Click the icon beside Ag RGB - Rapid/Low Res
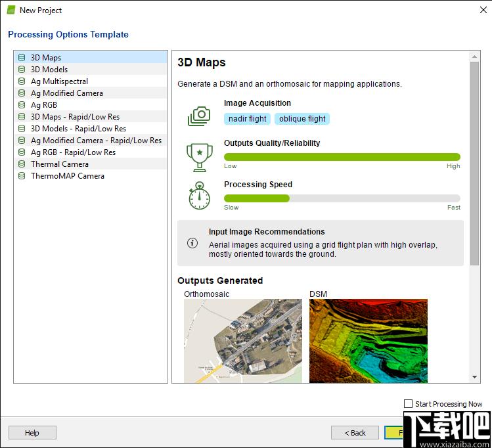The width and height of the screenshot is (492, 448). pos(22,152)
